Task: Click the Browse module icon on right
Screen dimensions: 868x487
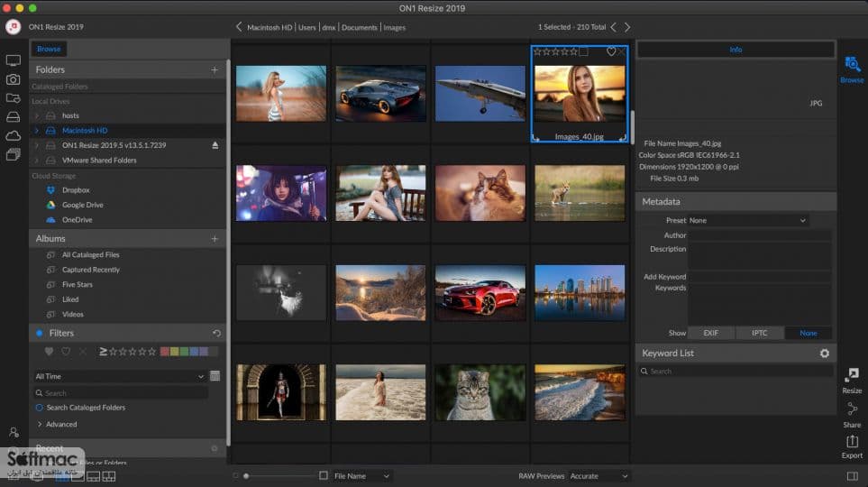Action: click(x=852, y=69)
